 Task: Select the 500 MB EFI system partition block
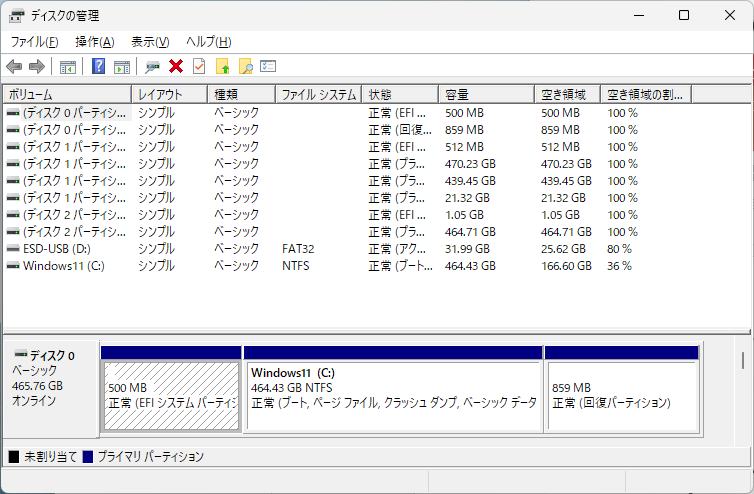(171, 390)
